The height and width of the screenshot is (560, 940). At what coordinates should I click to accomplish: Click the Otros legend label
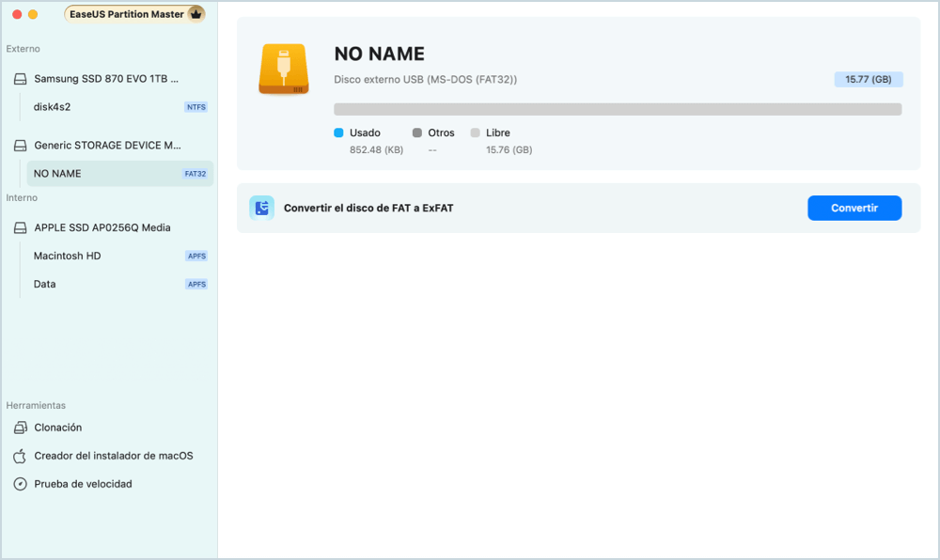pos(441,132)
